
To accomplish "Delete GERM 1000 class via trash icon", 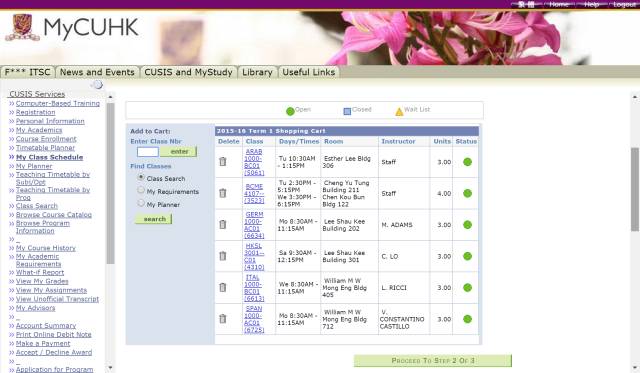I will pos(222,224).
